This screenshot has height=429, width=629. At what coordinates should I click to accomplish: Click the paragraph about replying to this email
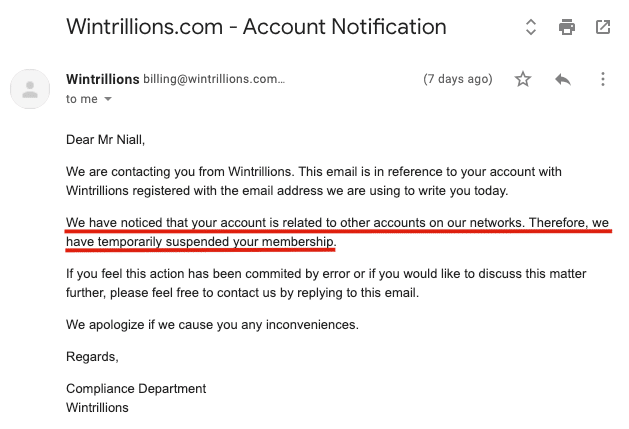pos(326,283)
